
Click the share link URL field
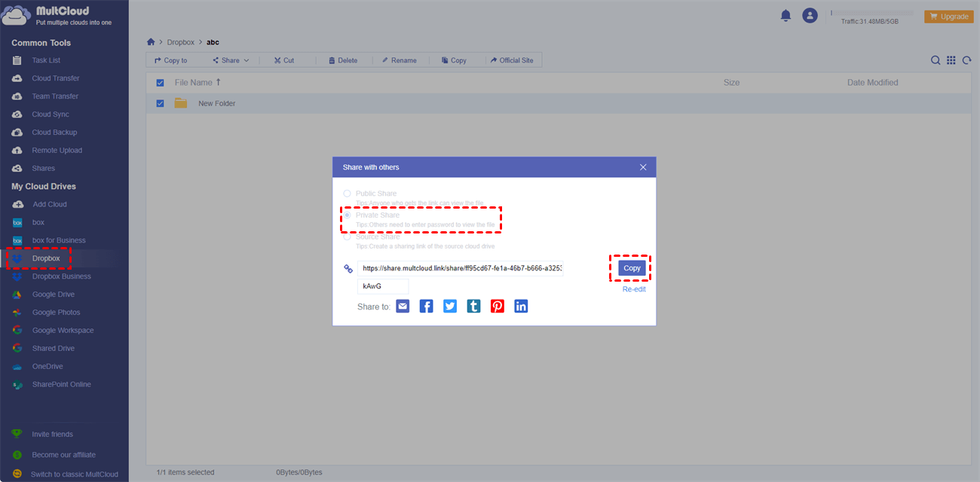(x=460, y=268)
